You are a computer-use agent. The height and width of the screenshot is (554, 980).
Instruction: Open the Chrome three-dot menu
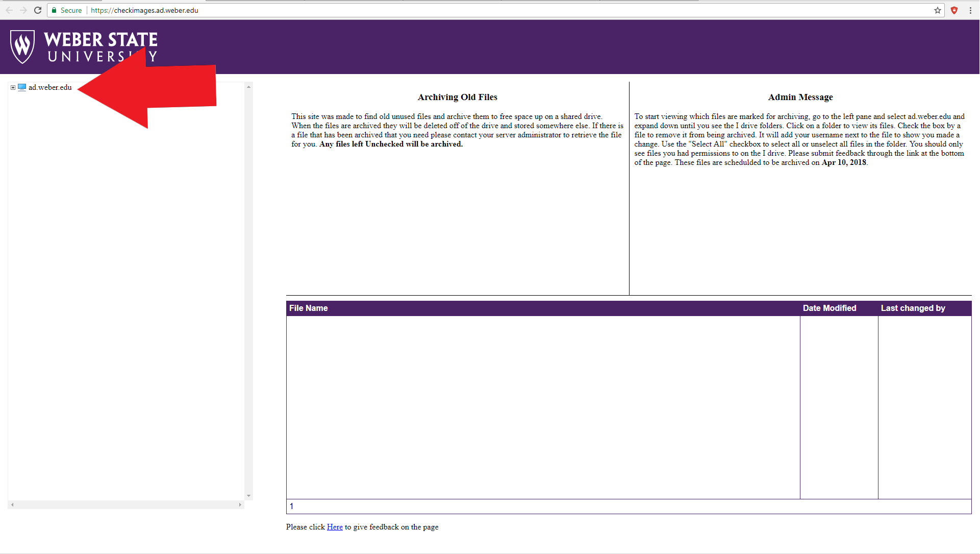click(970, 10)
